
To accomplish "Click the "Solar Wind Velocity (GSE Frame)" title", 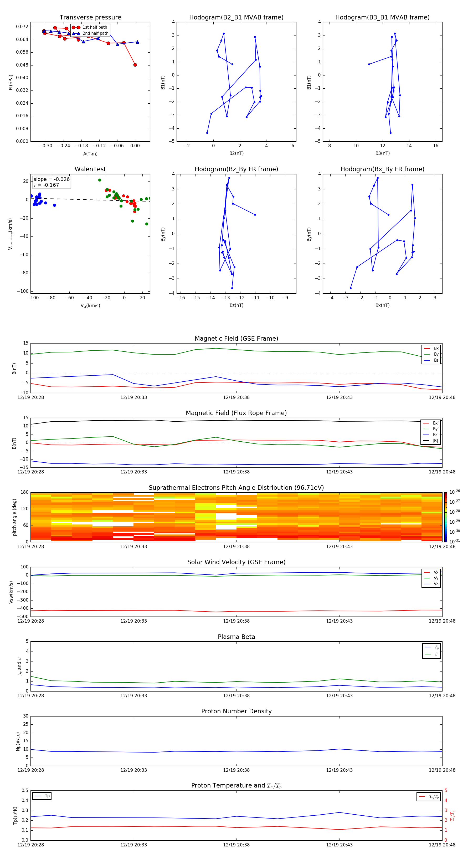I will pos(236,562).
